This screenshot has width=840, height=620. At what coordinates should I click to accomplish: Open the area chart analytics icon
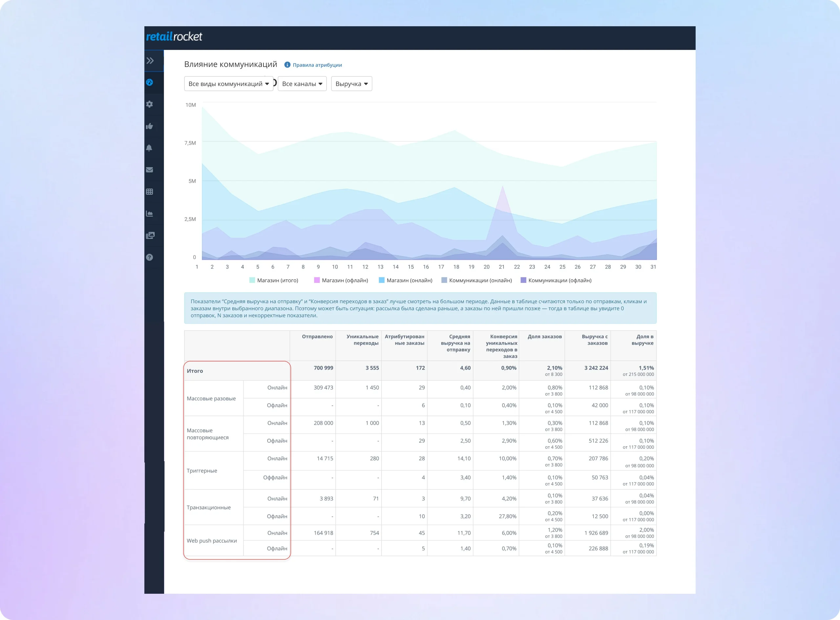pyautogui.click(x=149, y=214)
